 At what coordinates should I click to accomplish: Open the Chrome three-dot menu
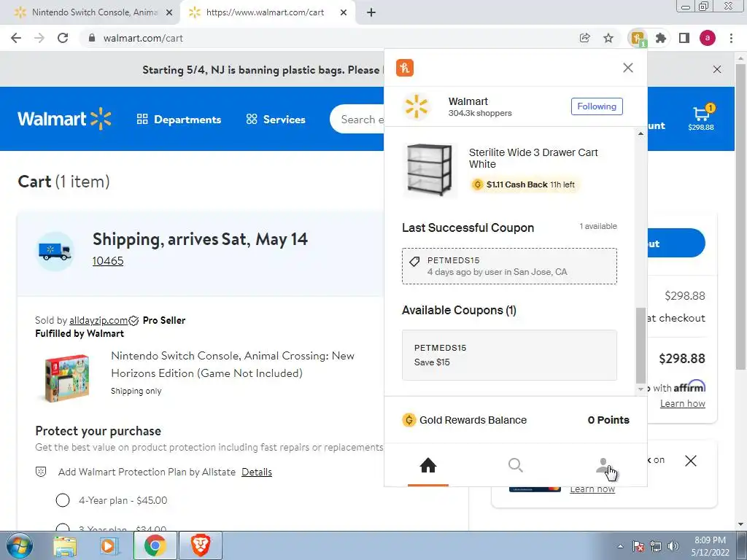pos(731,38)
